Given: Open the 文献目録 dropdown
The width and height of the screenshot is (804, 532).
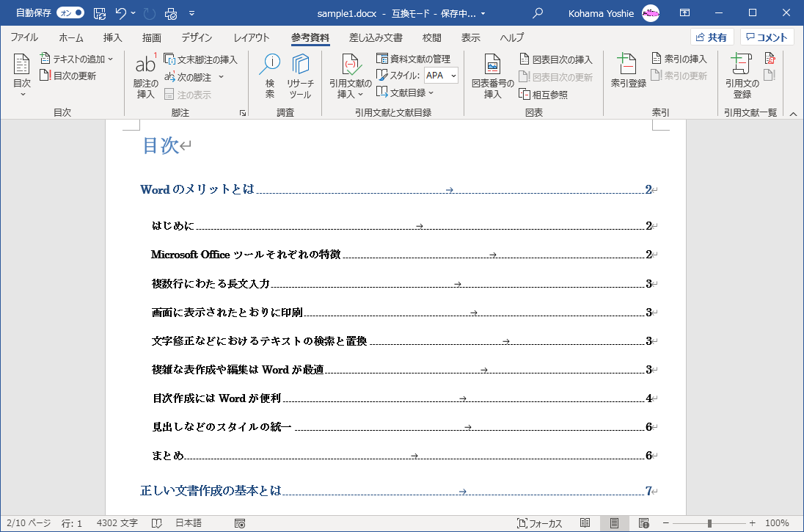Looking at the screenshot, I should [404, 93].
